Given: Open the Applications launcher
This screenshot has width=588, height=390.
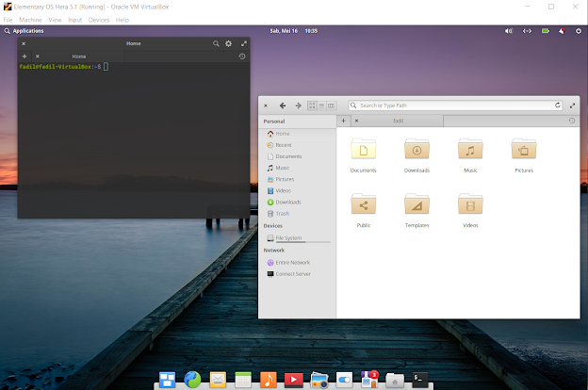Looking at the screenshot, I should [24, 31].
